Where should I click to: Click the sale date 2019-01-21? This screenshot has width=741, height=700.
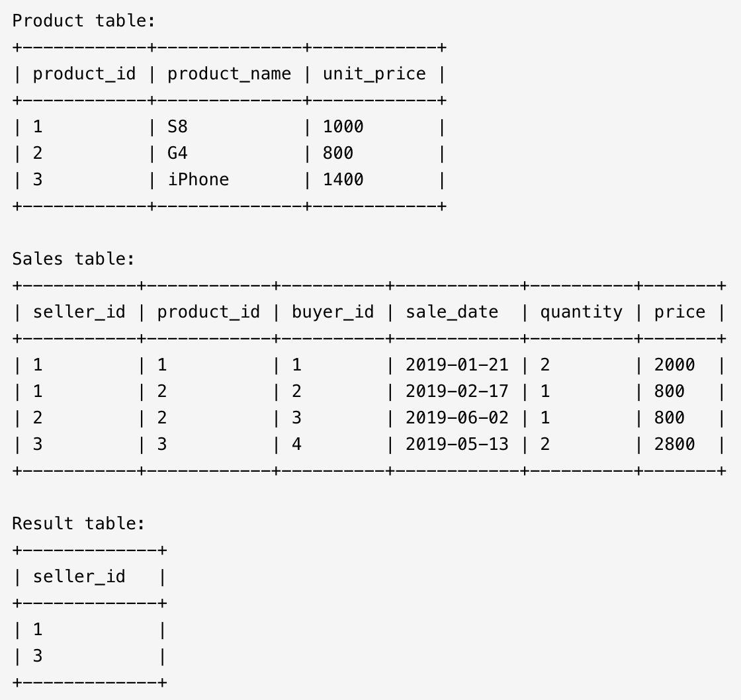pos(457,365)
